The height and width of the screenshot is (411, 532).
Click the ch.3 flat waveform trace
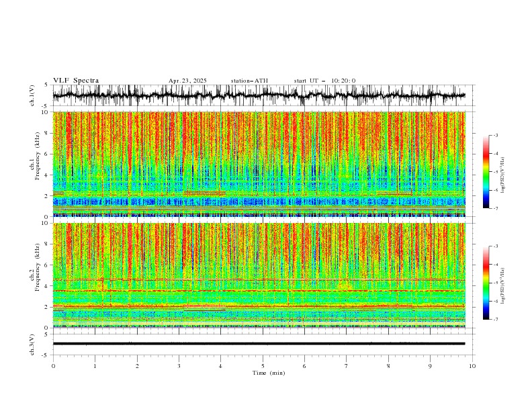point(259,344)
